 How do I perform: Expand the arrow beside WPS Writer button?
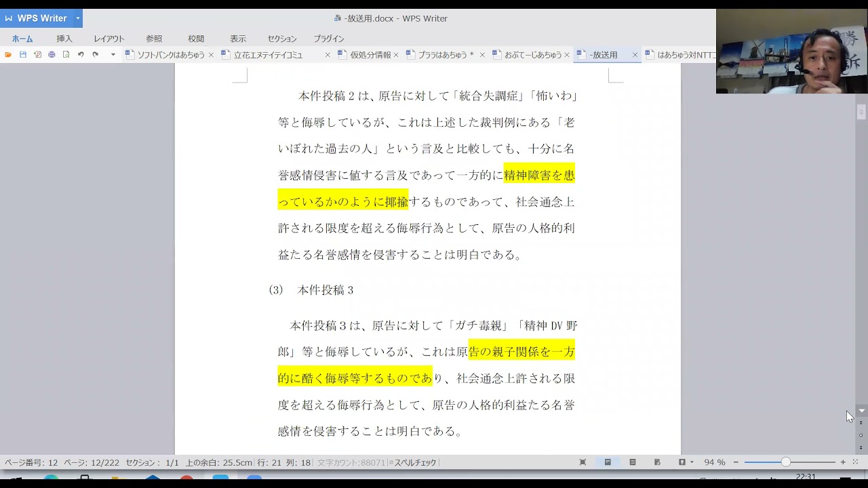(x=78, y=18)
